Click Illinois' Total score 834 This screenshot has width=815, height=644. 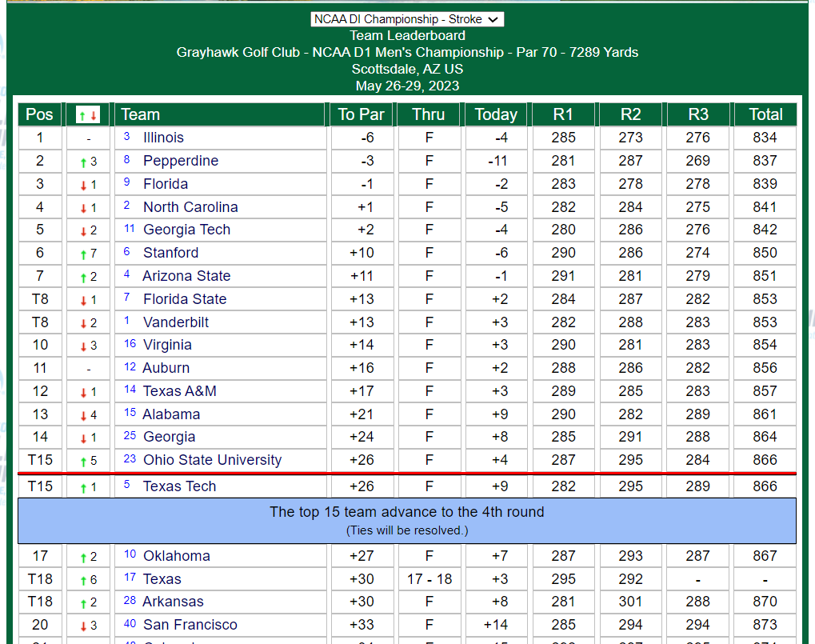click(765, 138)
